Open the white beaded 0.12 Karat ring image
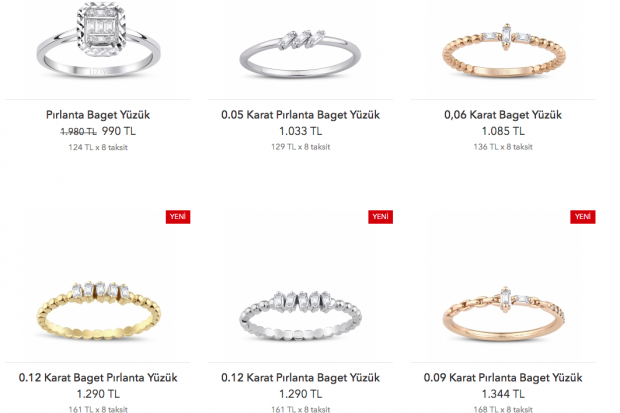The image size is (620, 413). pyautogui.click(x=300, y=316)
